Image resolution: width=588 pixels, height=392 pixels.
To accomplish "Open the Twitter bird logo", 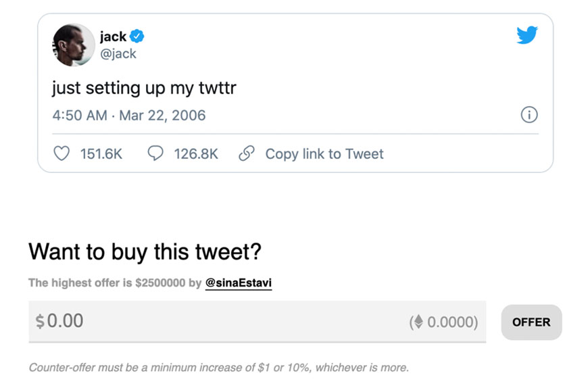I will click(527, 36).
